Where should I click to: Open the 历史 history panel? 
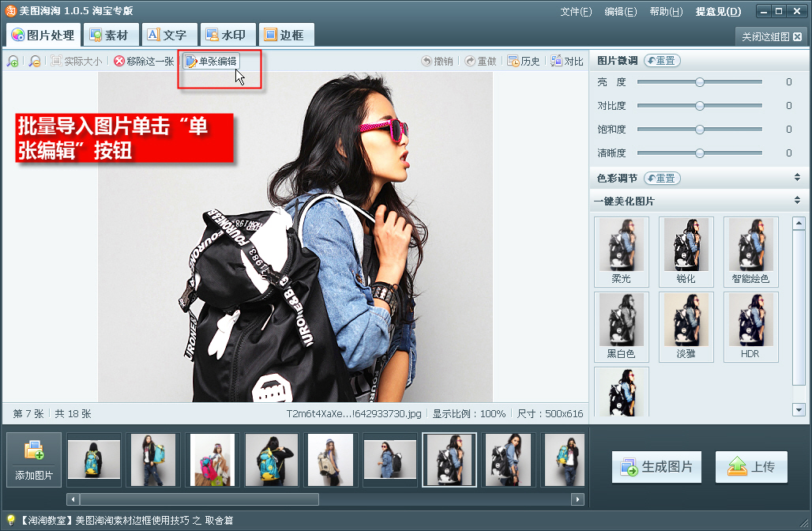click(x=524, y=61)
